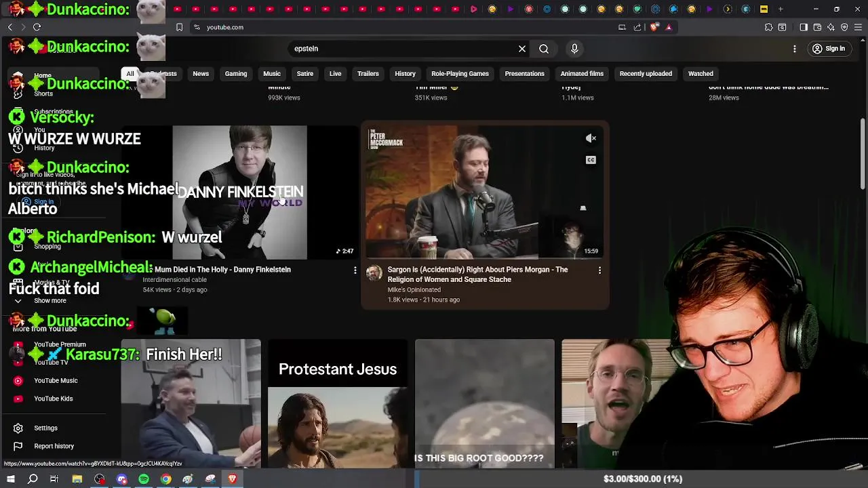This screenshot has height=488, width=868.
Task: Open the Windows Start menu
Action: click(10, 479)
